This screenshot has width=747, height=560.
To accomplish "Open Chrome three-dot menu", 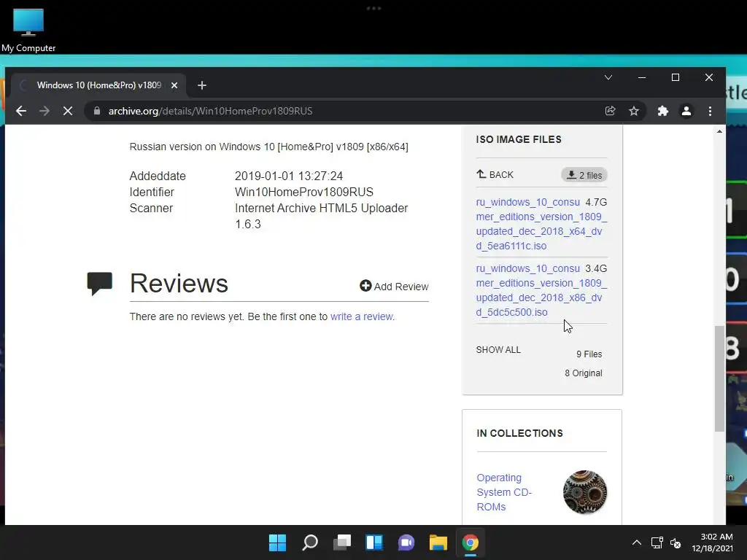I will [x=710, y=111].
